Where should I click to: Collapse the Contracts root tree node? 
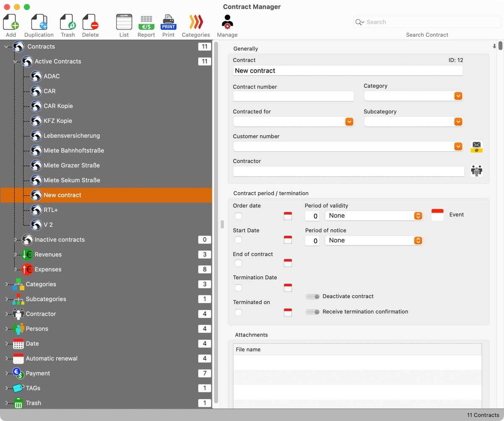[x=6, y=47]
